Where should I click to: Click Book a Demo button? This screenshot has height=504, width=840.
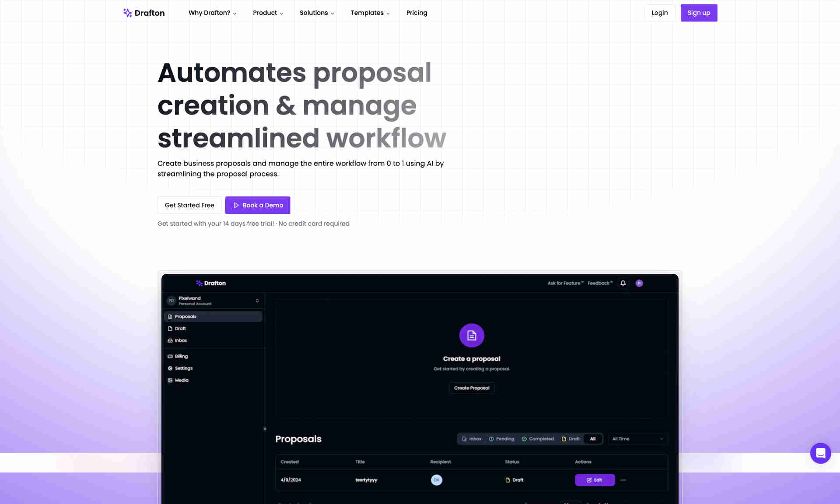pos(257,205)
